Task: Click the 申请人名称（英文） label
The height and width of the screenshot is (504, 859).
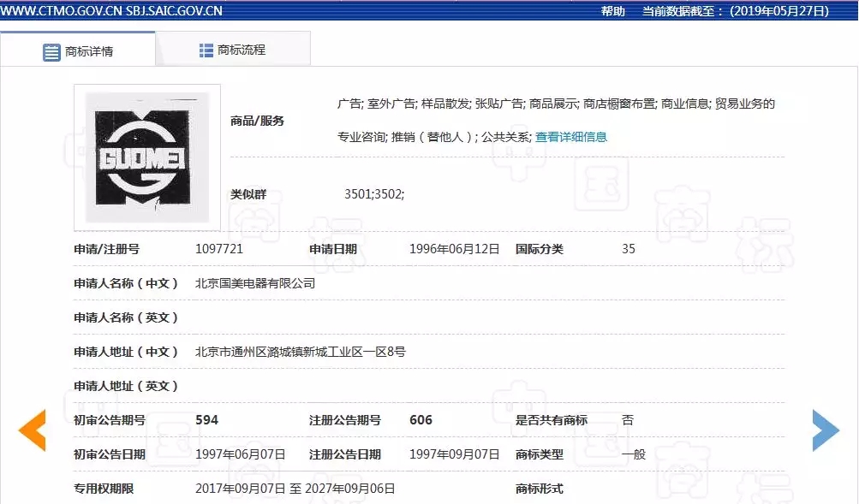Action: click(x=126, y=317)
